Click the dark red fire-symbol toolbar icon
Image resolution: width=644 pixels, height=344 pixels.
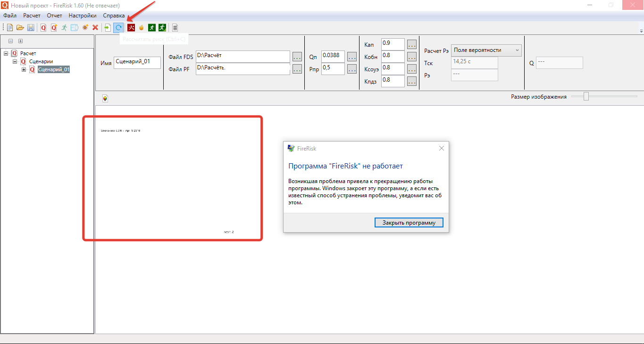pyautogui.click(x=131, y=27)
